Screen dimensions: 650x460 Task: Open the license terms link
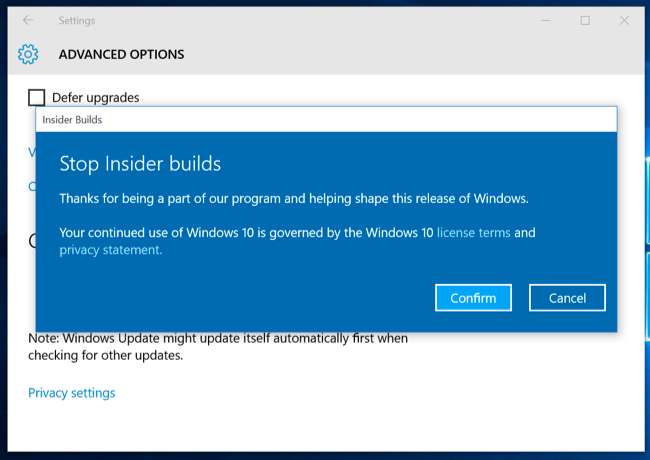[x=473, y=232]
